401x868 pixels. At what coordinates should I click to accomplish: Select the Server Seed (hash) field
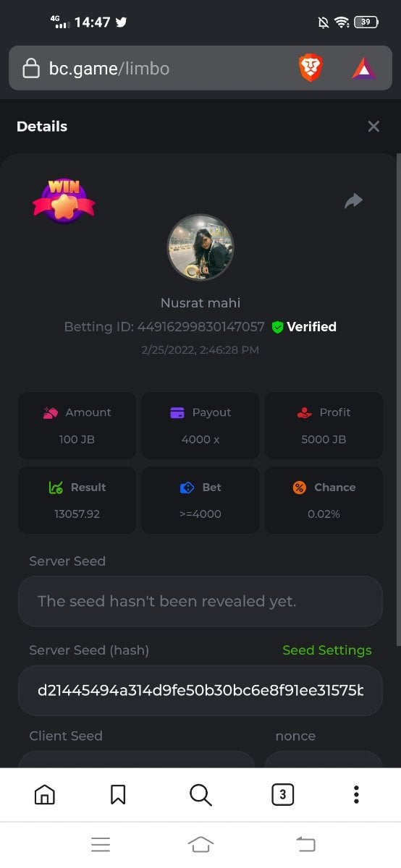[x=200, y=691]
